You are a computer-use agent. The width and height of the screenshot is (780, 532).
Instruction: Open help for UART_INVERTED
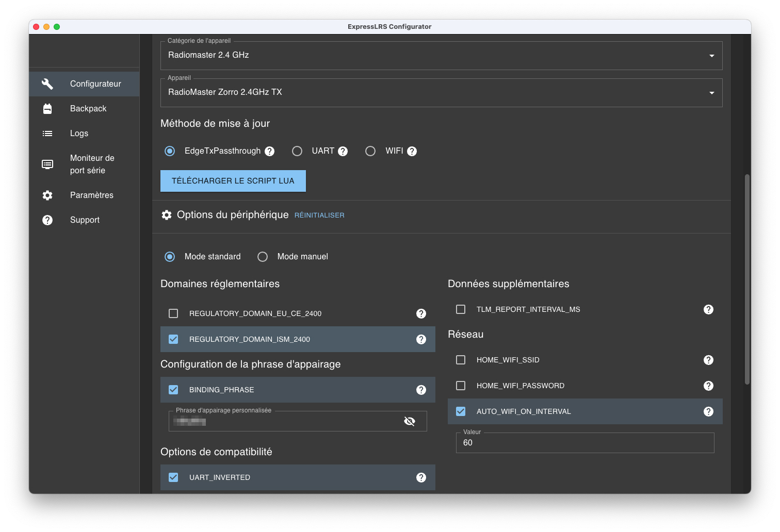tap(421, 477)
